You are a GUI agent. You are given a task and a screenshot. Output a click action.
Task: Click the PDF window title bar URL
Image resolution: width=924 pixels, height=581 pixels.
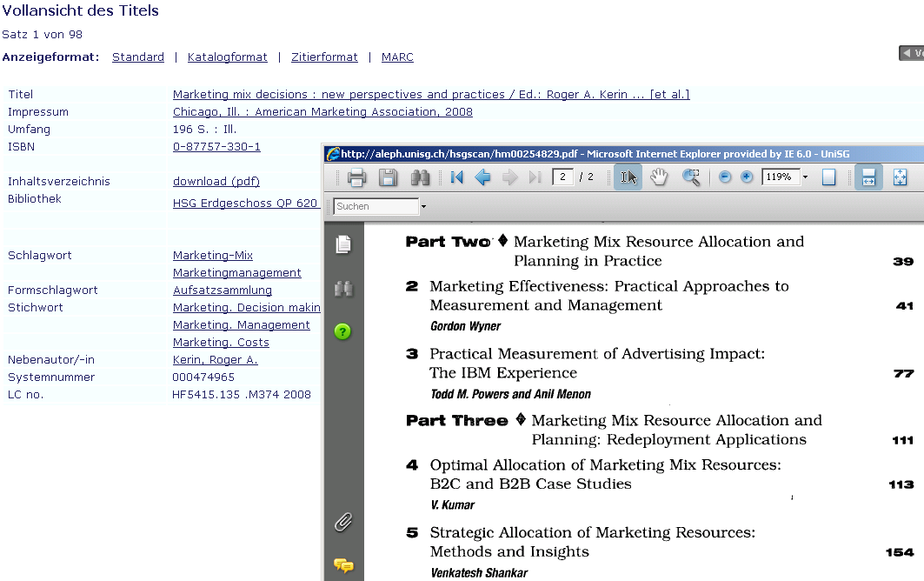click(x=459, y=154)
